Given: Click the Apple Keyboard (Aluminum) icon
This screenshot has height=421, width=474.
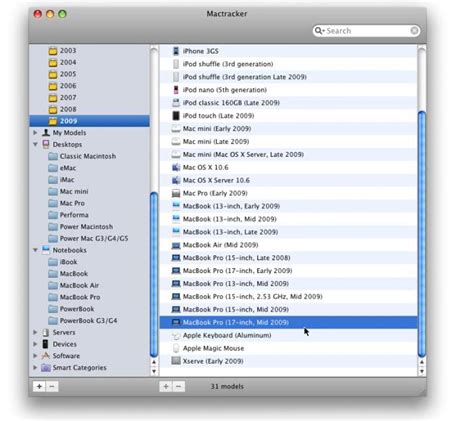Looking at the screenshot, I should pos(176,336).
